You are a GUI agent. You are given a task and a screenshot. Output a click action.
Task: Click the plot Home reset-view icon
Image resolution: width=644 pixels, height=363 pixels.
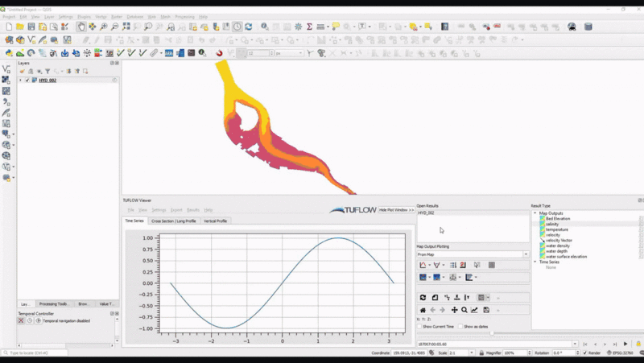click(x=423, y=310)
